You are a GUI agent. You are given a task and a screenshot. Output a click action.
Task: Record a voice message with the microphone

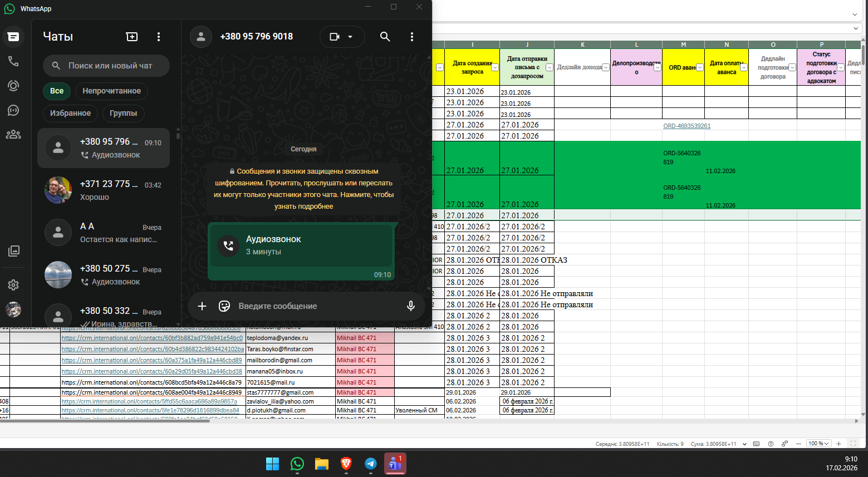click(x=411, y=306)
